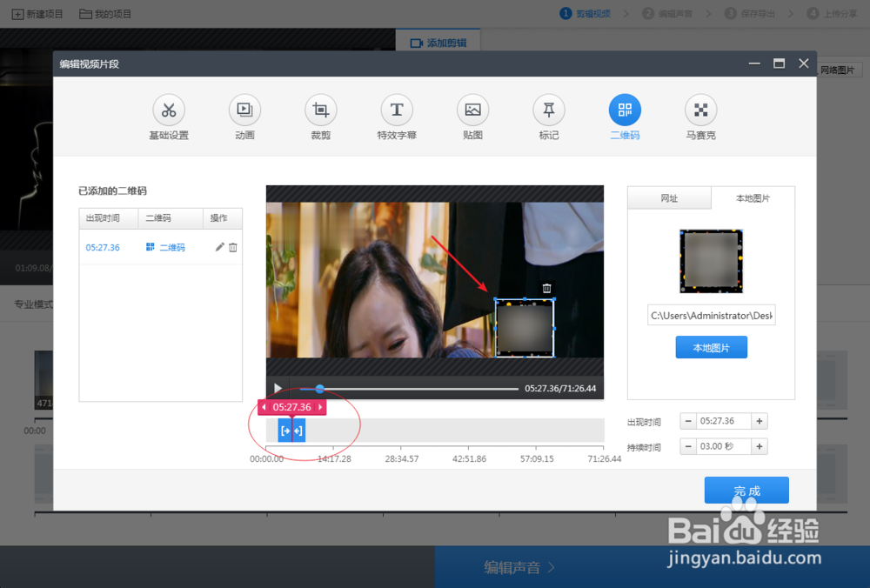Click the 操作 column header

(223, 218)
